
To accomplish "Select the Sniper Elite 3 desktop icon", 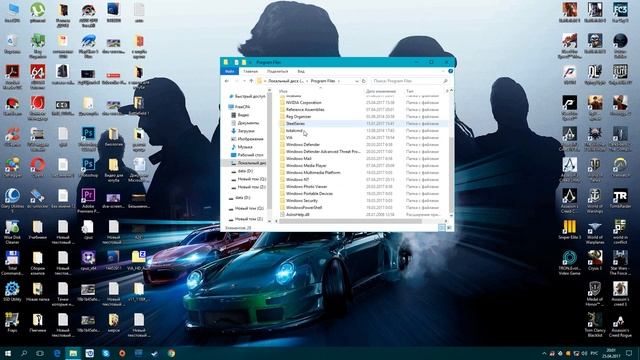I will [x=569, y=229].
